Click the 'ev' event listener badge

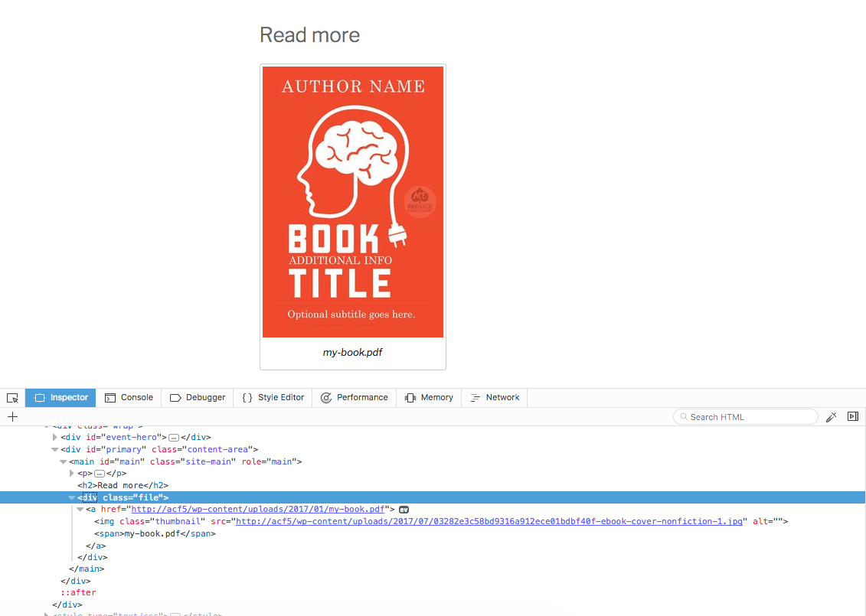(404, 510)
